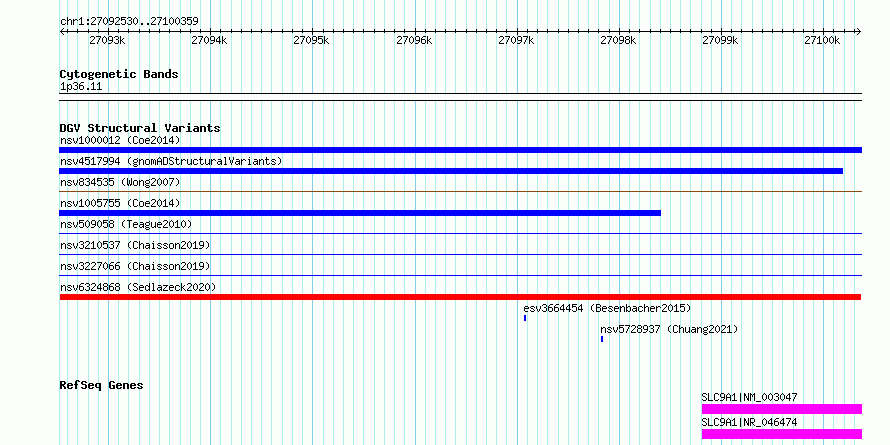
Task: Click the small esv3664454 blue marker
Action: (525, 318)
